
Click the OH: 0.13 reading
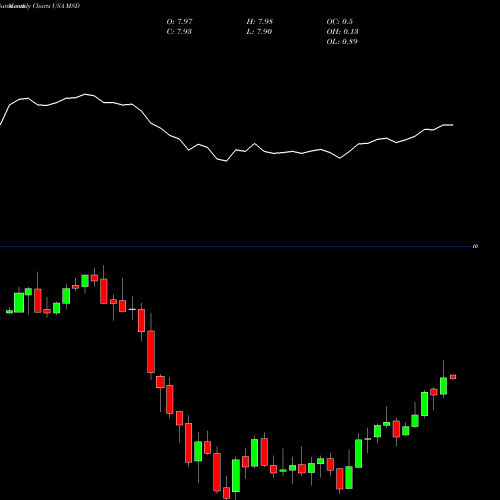[x=342, y=32]
